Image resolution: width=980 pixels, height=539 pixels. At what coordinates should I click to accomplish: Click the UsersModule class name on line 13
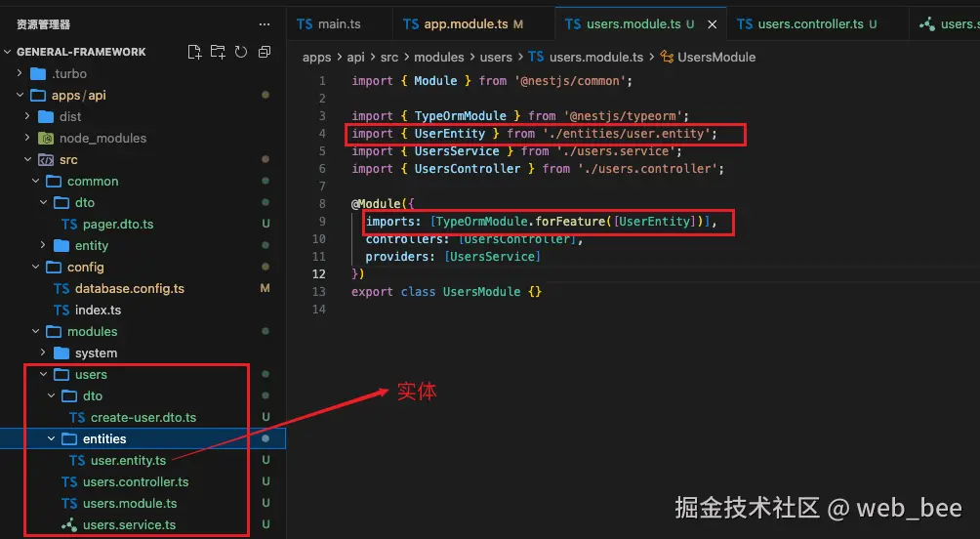[x=481, y=291]
